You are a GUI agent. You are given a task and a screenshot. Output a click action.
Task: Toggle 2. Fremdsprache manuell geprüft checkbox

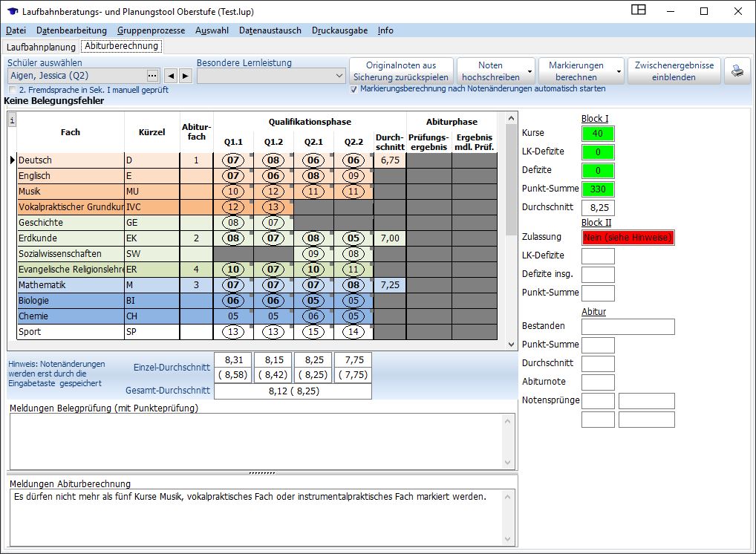coord(13,90)
